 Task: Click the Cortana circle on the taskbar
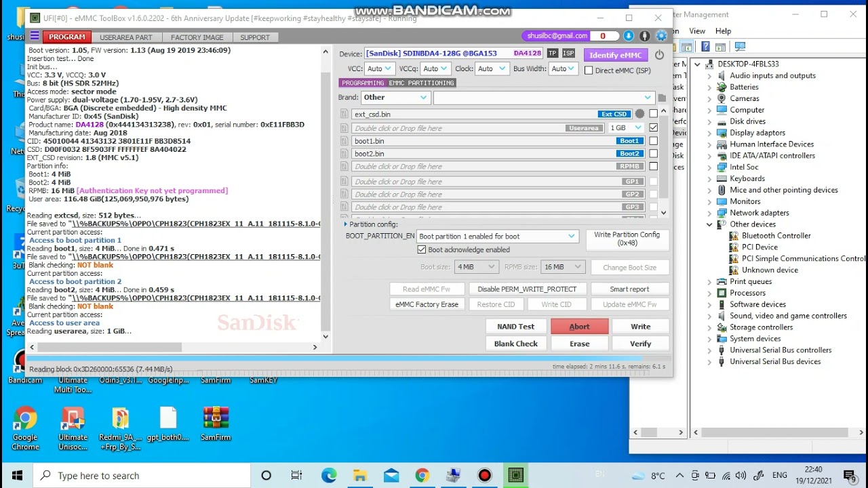266,475
